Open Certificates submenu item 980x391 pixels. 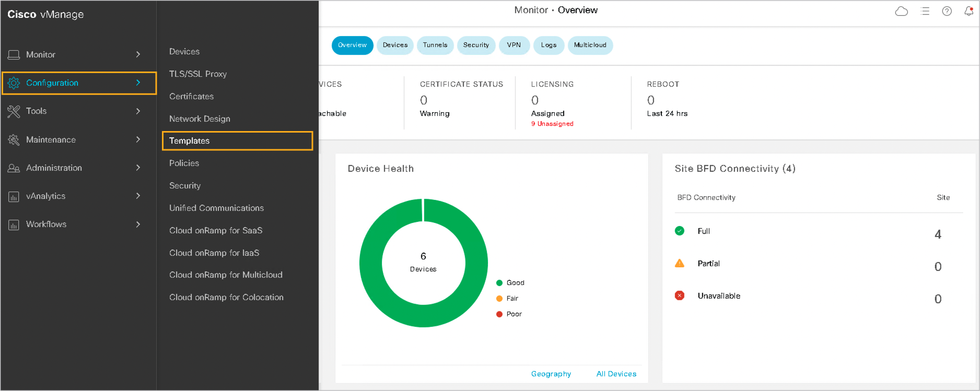click(191, 96)
